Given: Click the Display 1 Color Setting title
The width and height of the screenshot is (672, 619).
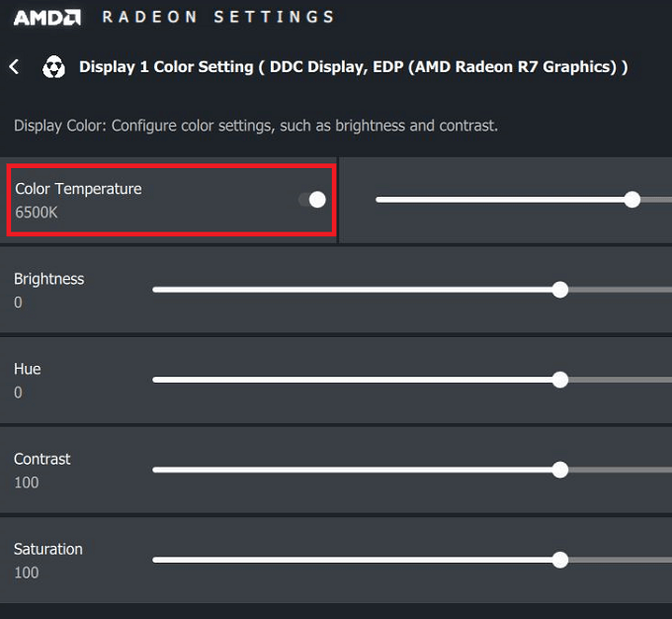Looking at the screenshot, I should (353, 67).
